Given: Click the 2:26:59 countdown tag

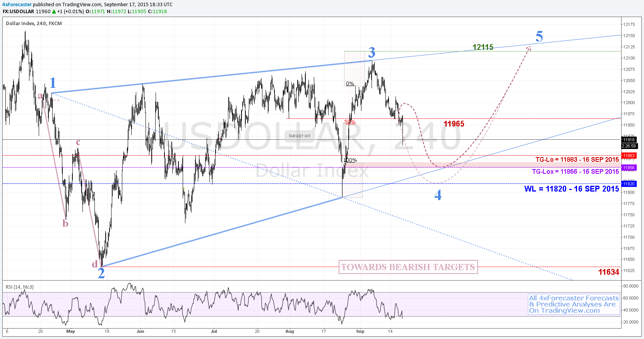Looking at the screenshot, I should [629, 146].
